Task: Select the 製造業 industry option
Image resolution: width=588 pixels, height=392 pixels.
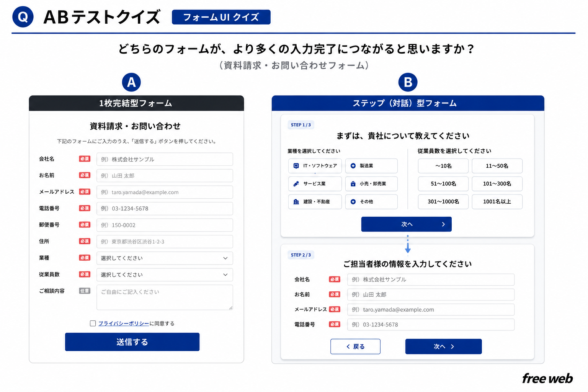Action: pos(371,166)
